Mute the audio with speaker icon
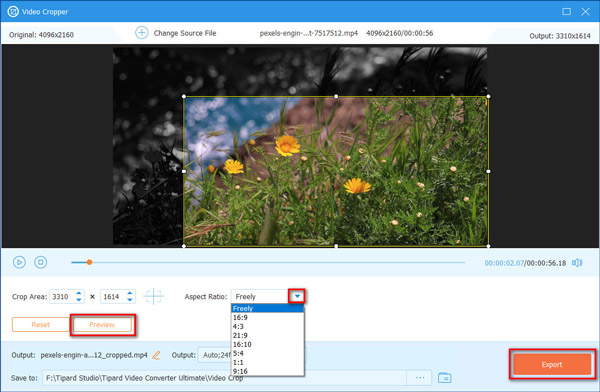 [x=577, y=263]
